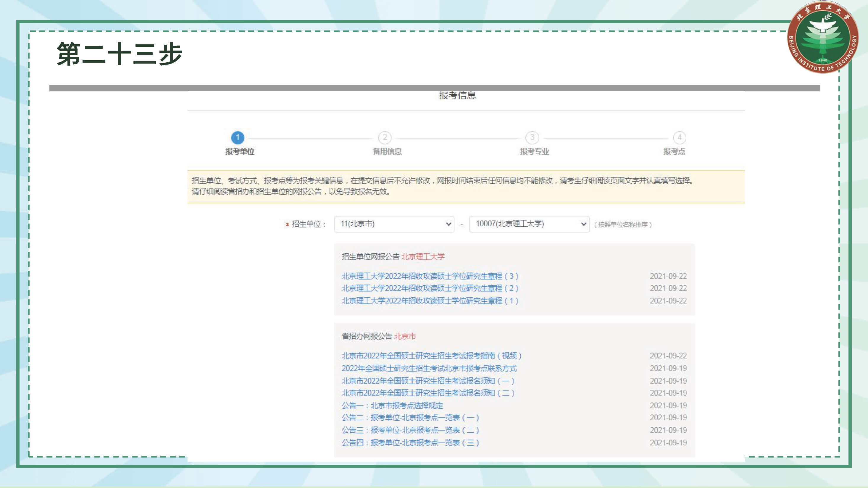This screenshot has width=868, height=488.
Task: Open the 10007(北京理工大学) school dropdown
Action: click(529, 224)
